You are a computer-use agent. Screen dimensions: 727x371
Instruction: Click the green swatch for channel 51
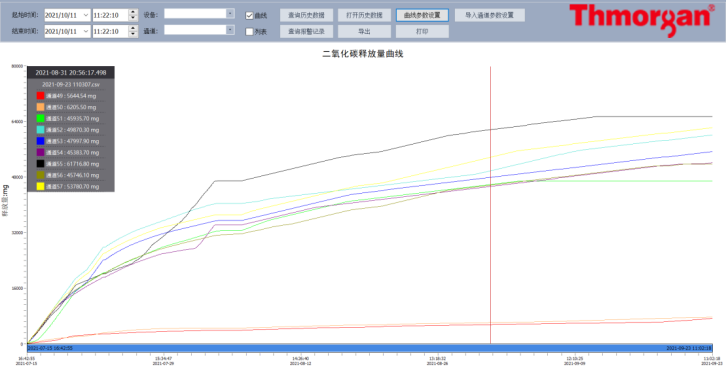tap(40, 119)
